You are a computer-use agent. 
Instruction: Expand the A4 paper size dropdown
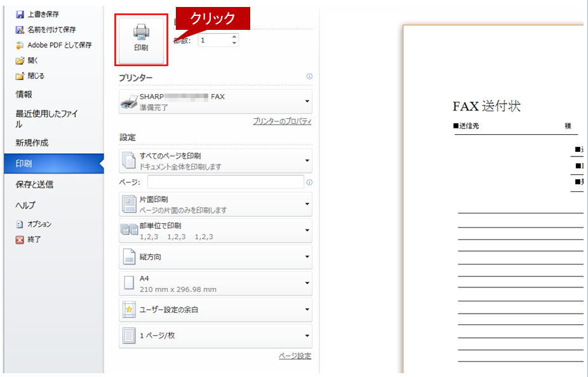(307, 283)
